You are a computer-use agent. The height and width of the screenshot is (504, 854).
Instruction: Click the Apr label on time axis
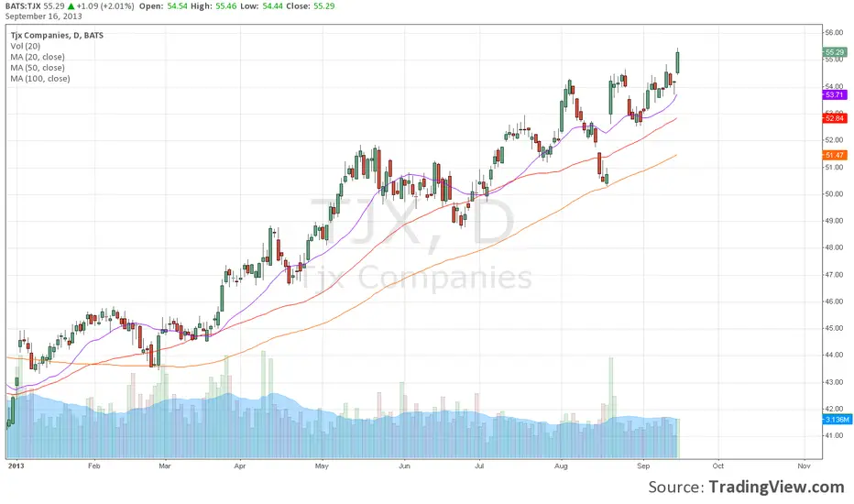(x=240, y=466)
